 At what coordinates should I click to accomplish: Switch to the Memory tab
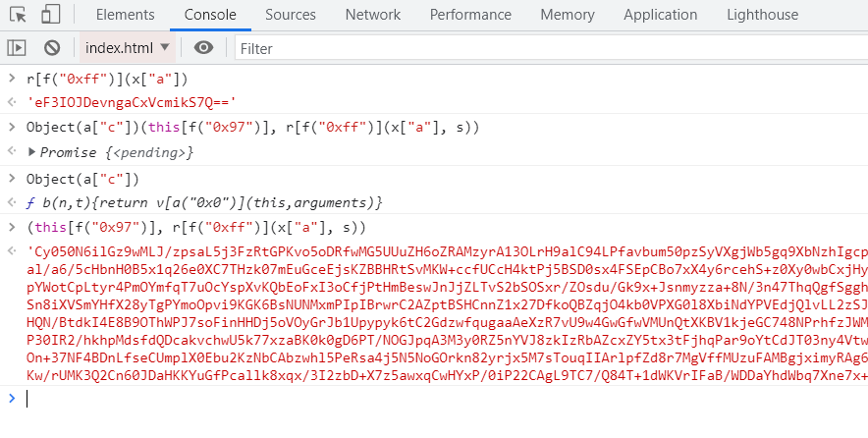coord(568,15)
